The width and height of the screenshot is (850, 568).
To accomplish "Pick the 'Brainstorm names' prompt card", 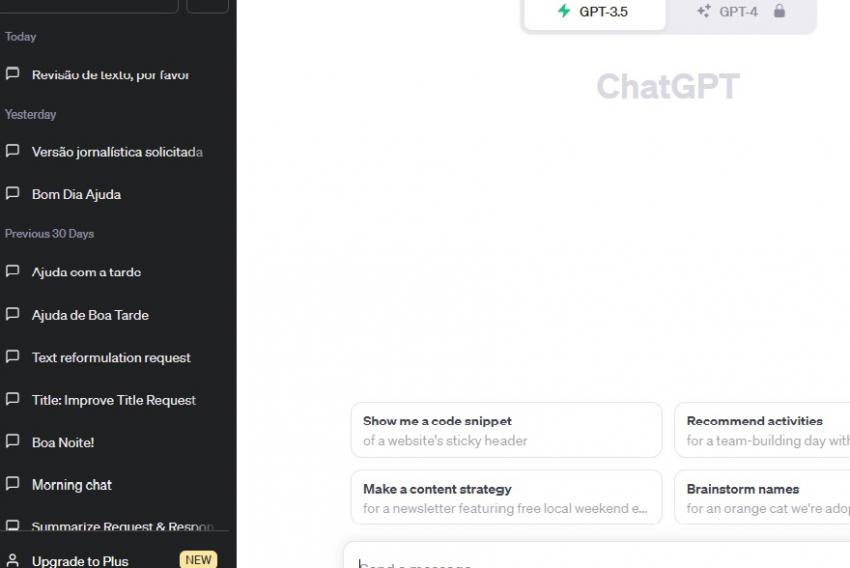I will [x=765, y=498].
